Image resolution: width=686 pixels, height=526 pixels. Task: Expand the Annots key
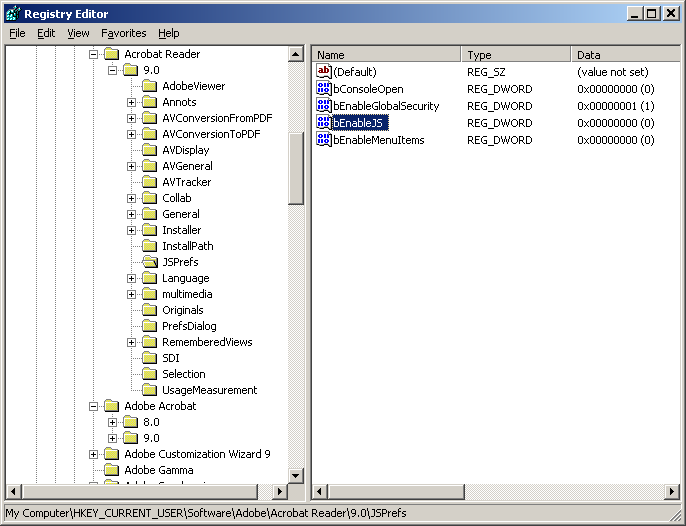tap(131, 102)
